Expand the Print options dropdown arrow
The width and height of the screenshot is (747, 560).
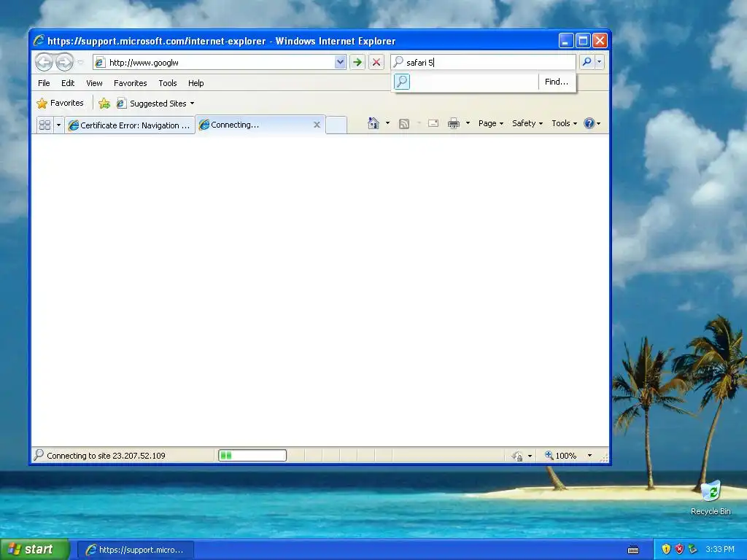click(x=468, y=123)
